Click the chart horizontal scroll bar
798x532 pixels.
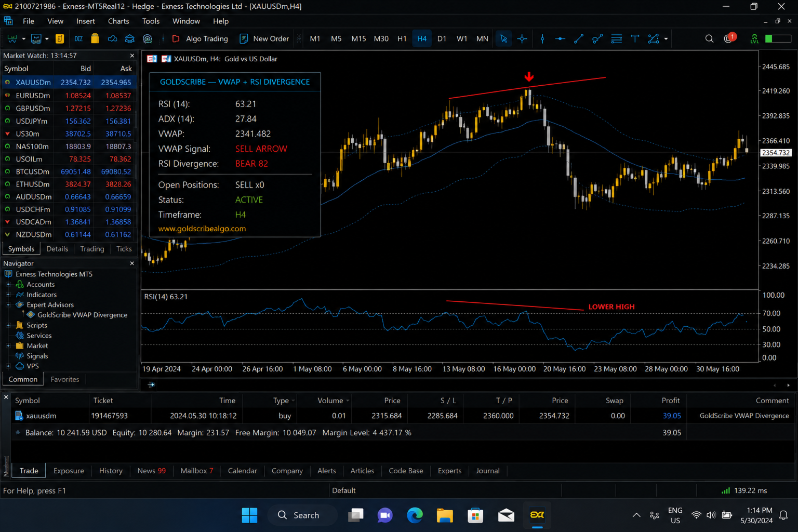tap(462, 385)
